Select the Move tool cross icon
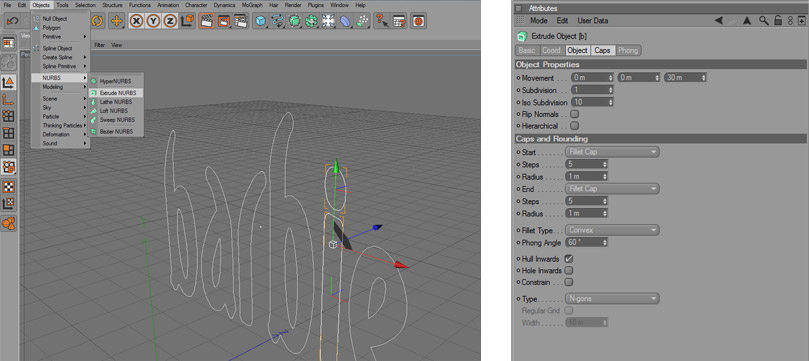 117,21
